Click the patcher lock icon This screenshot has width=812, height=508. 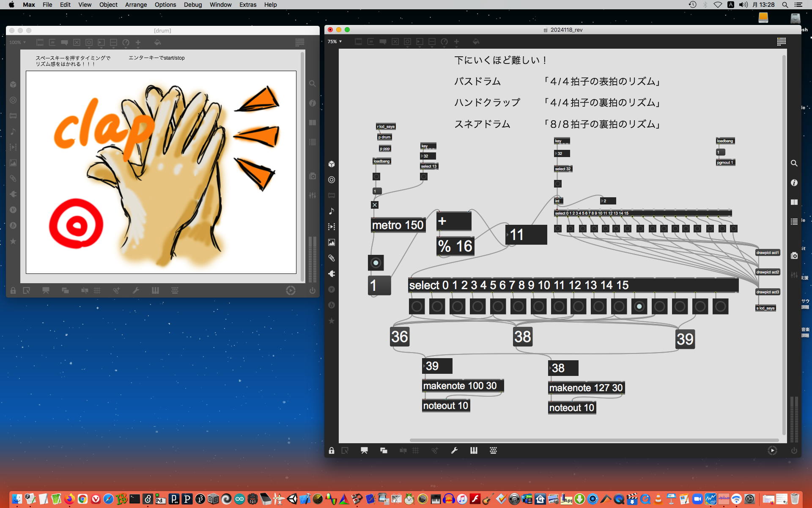coord(332,450)
